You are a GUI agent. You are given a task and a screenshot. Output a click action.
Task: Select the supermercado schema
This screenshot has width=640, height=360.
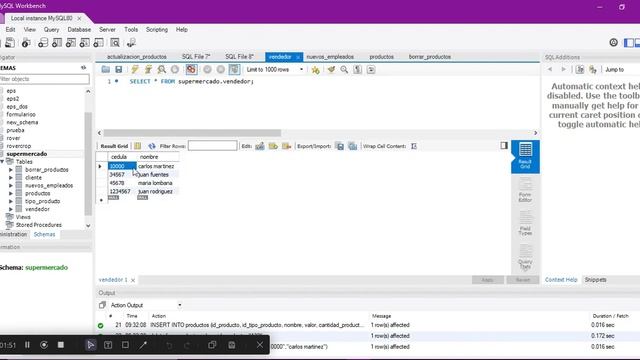27,154
